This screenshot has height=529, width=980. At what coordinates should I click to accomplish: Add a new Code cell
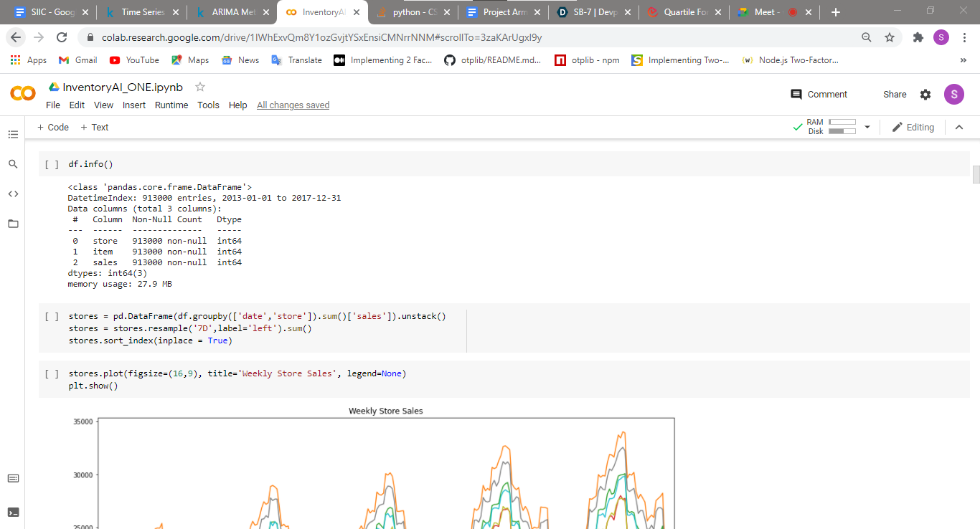coord(53,127)
